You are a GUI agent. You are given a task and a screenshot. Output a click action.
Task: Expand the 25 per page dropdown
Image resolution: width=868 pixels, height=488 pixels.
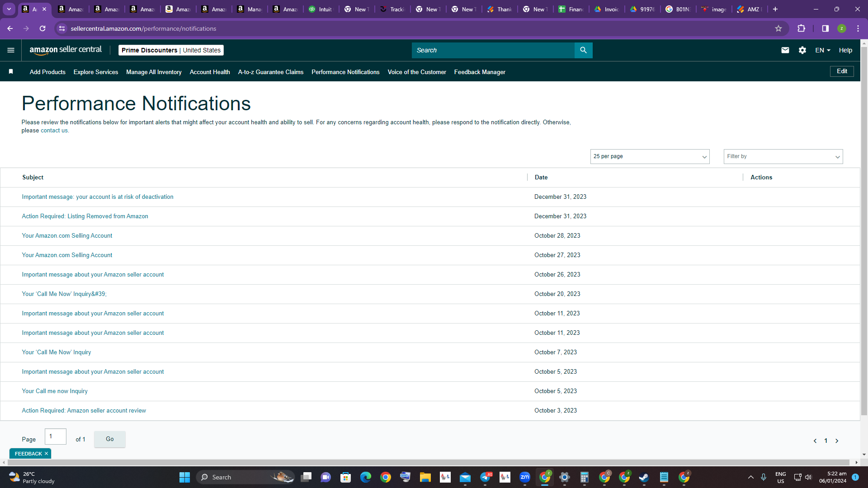(650, 156)
